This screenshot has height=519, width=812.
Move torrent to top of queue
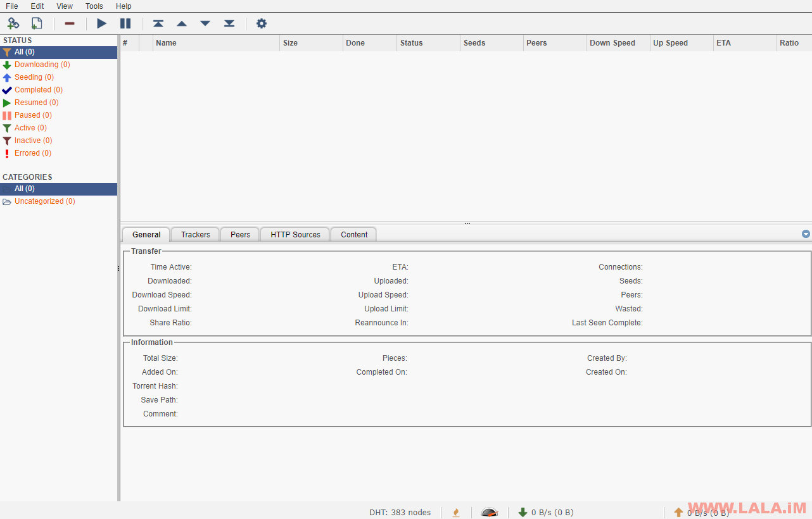[x=158, y=23]
